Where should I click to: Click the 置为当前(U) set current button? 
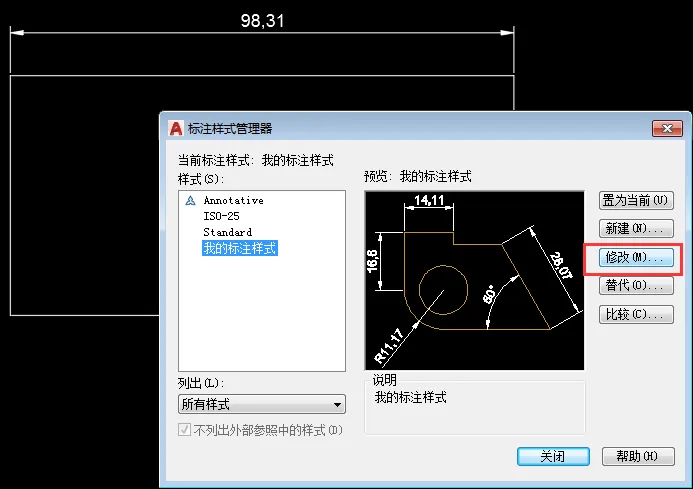pos(636,200)
